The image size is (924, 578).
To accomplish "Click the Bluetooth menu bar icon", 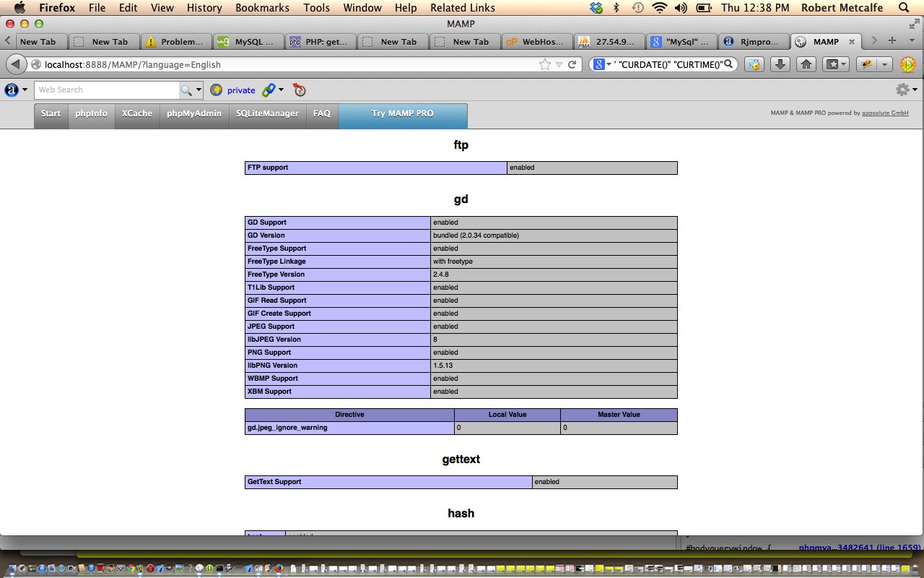I will pos(616,8).
